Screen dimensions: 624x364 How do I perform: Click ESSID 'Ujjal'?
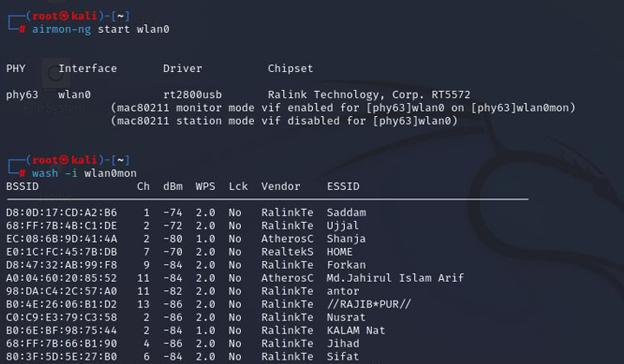342,226
